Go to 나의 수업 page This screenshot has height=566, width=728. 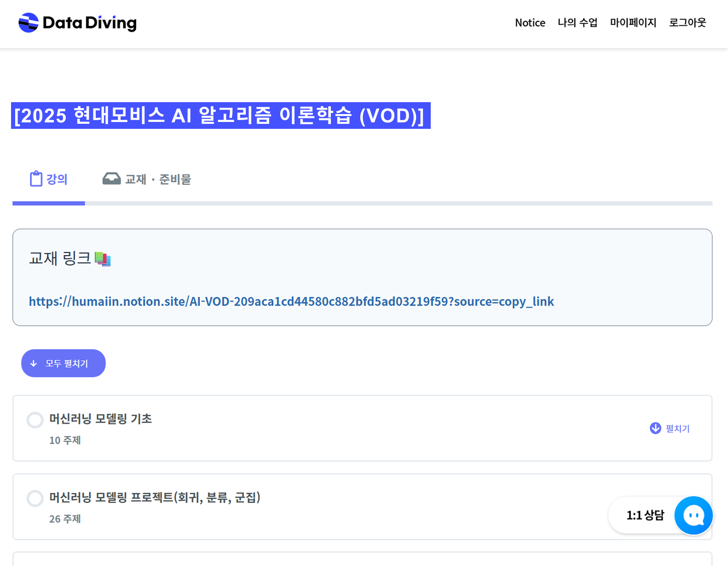pyautogui.click(x=577, y=23)
